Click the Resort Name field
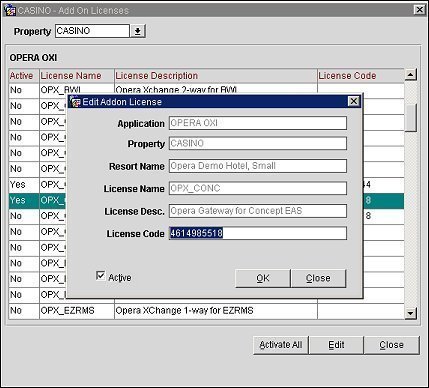The height and width of the screenshot is (388, 429). click(x=258, y=166)
